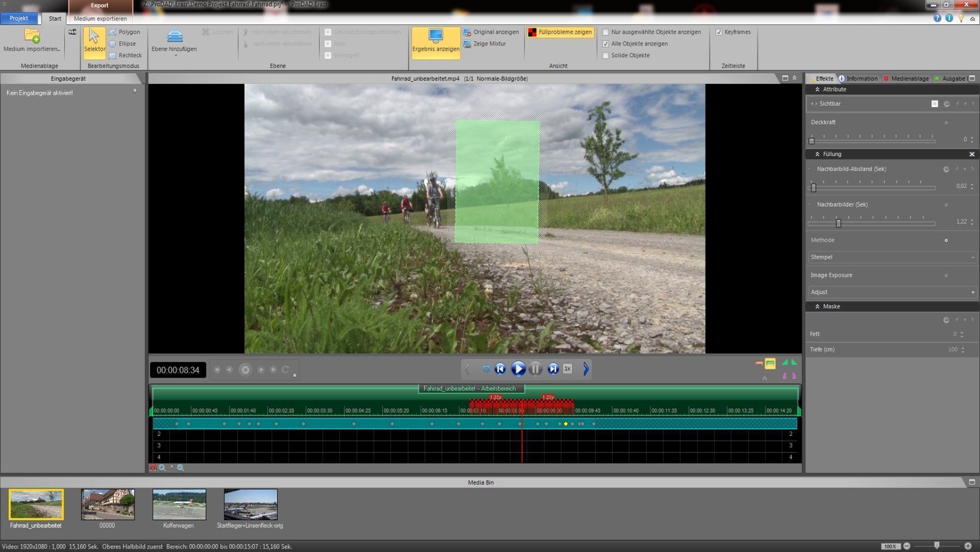Click Füllprobleme zeigen button
This screenshot has height=552, width=980.
560,32
